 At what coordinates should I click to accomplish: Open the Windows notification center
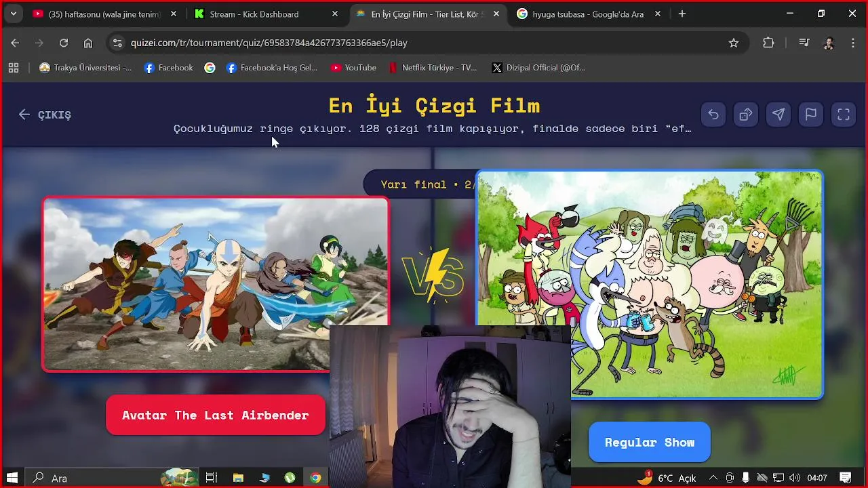pos(846,478)
